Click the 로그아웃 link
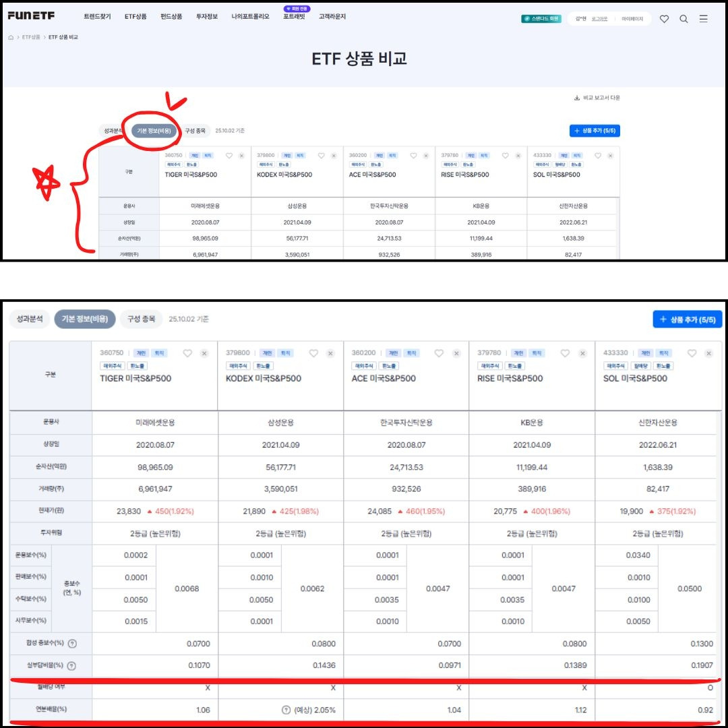This screenshot has width=728, height=728. (x=599, y=19)
